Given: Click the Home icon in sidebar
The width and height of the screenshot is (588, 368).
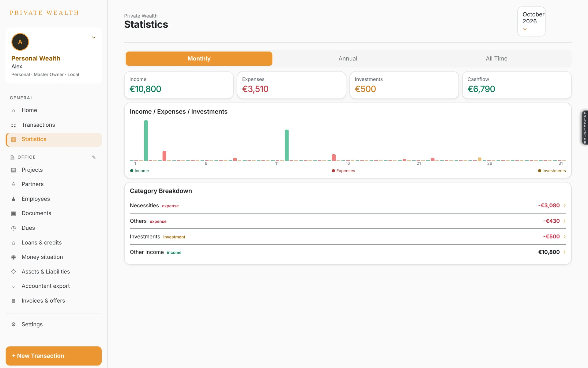Looking at the screenshot, I should (x=13, y=110).
